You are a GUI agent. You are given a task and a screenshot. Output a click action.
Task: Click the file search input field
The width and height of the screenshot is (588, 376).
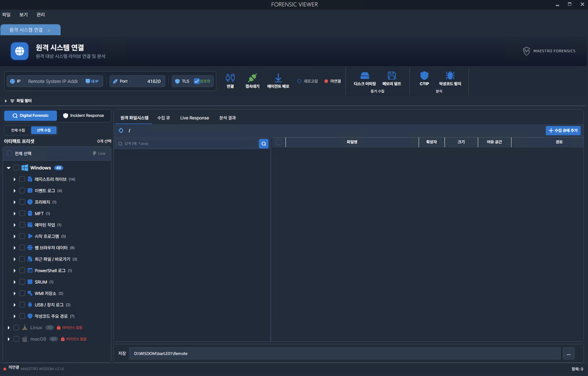[x=187, y=144]
